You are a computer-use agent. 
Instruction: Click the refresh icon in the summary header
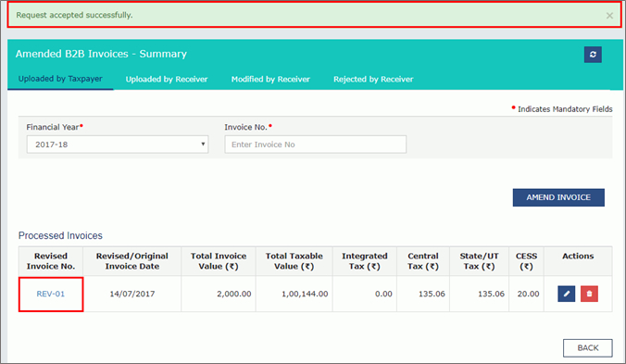point(593,55)
